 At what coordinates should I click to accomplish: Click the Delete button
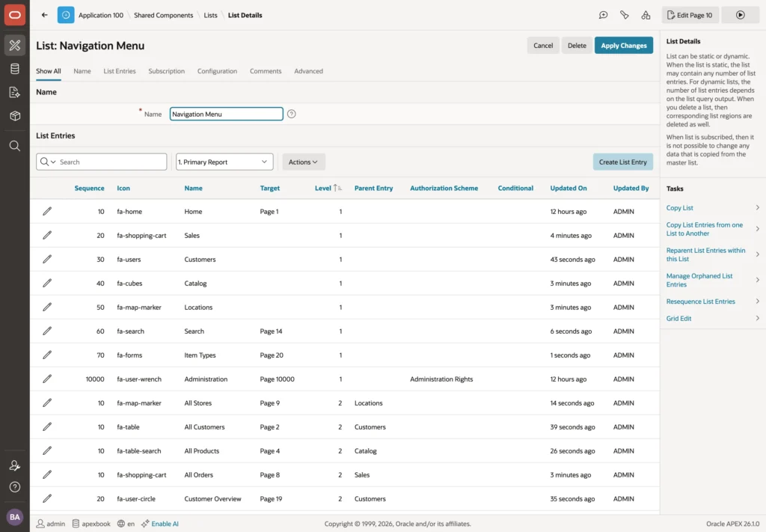577,46
